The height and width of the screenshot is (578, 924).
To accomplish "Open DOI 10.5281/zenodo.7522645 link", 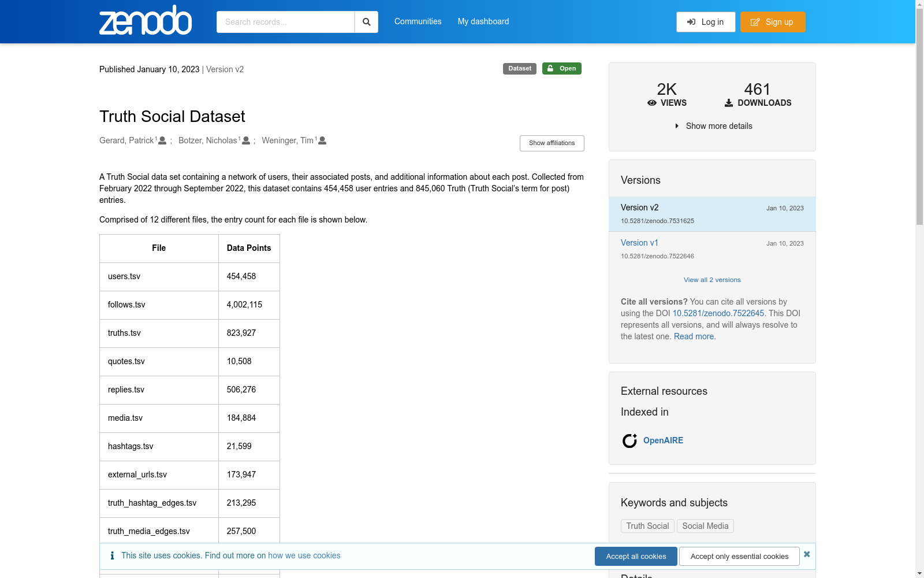I will click(x=718, y=313).
